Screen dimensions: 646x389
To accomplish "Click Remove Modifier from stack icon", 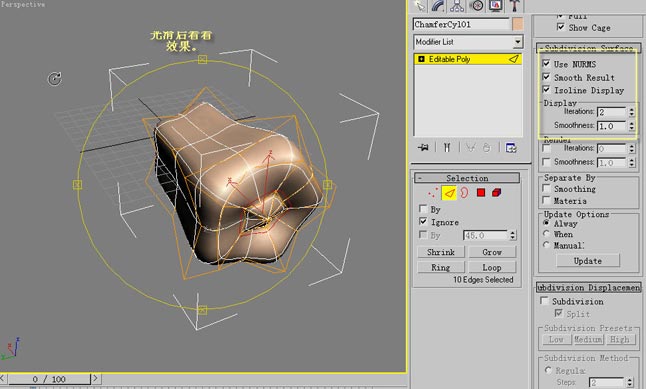I will click(487, 148).
